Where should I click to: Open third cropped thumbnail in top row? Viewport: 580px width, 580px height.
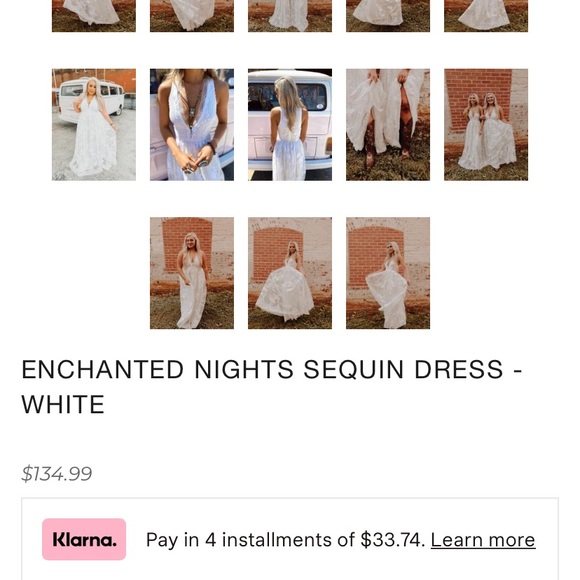click(x=290, y=16)
